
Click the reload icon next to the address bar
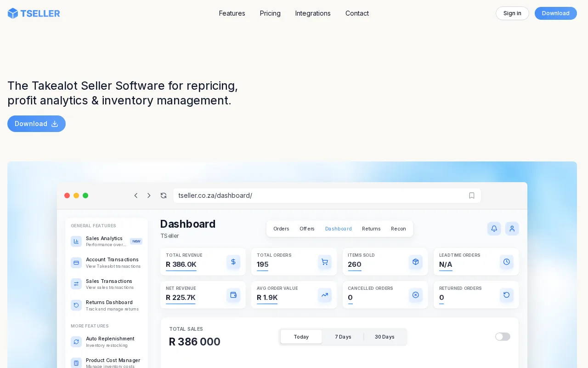(164, 195)
